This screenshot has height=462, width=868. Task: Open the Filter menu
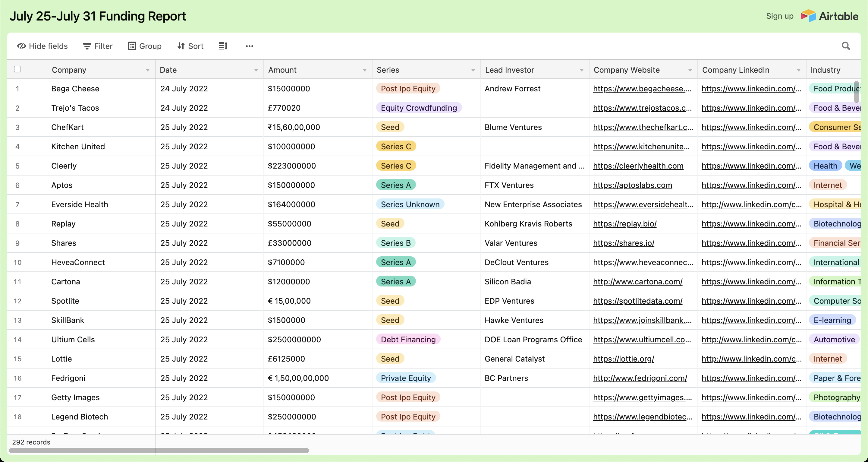click(98, 46)
